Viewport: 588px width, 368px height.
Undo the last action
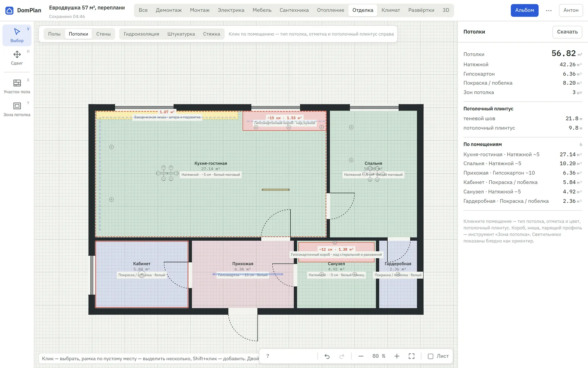pyautogui.click(x=327, y=356)
